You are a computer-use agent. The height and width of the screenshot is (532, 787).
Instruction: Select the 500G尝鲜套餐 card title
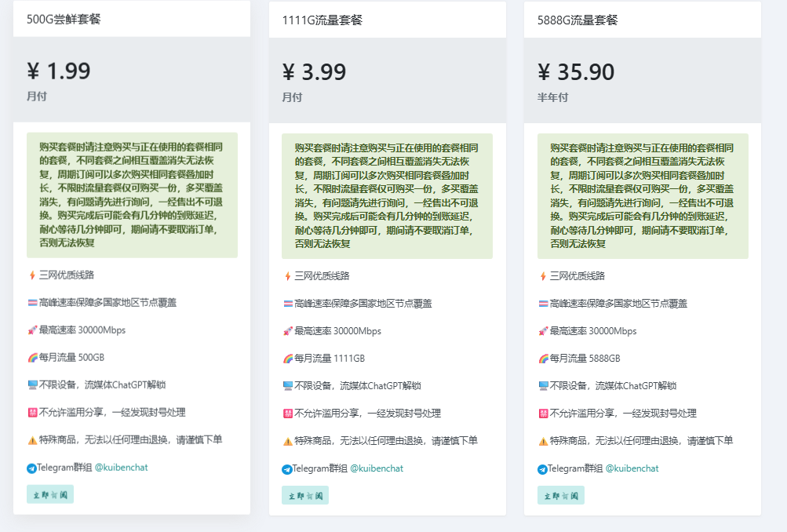tap(64, 20)
